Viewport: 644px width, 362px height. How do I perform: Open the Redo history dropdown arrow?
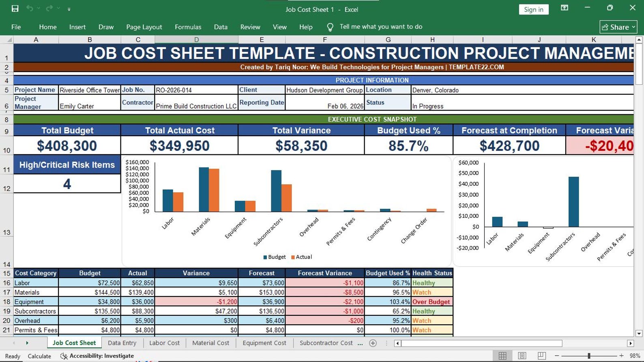58,9
